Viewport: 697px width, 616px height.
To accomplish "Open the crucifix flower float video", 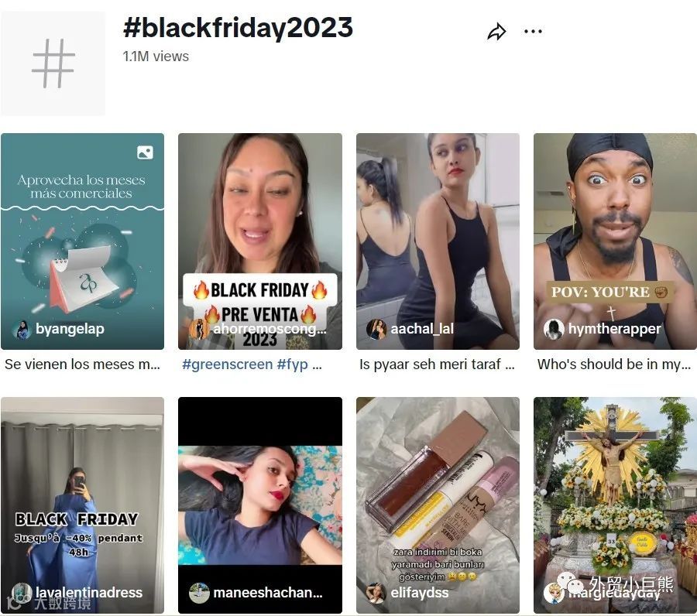I will [615, 505].
